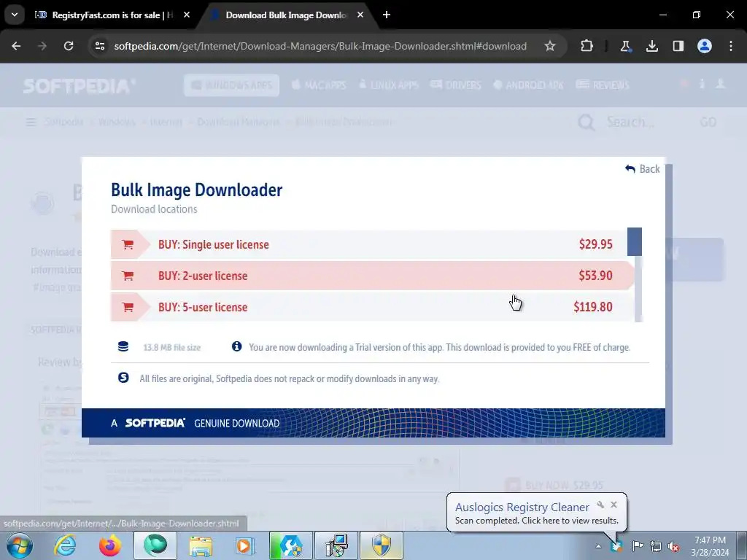Open the hamburger menu near breadcrumbs
The height and width of the screenshot is (560, 747).
(x=31, y=122)
